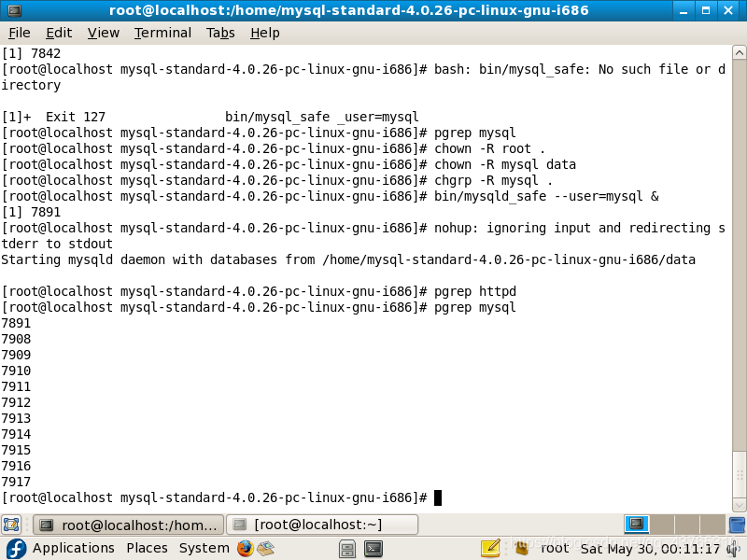Screen dimensions: 747x560
Task: Open the File menu
Action: pyautogui.click(x=19, y=33)
